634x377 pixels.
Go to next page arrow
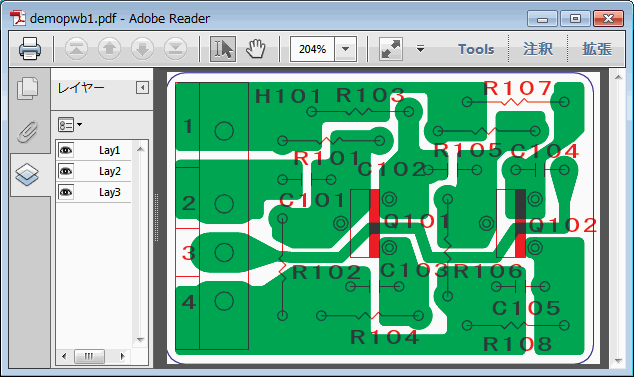[142, 49]
